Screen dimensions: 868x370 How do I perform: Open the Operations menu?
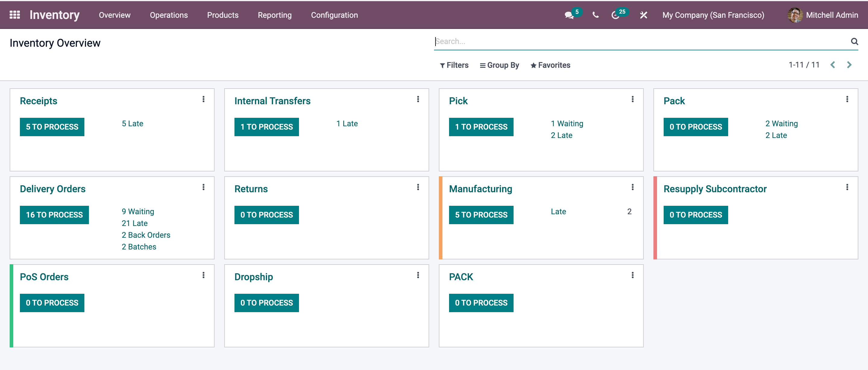pos(168,15)
